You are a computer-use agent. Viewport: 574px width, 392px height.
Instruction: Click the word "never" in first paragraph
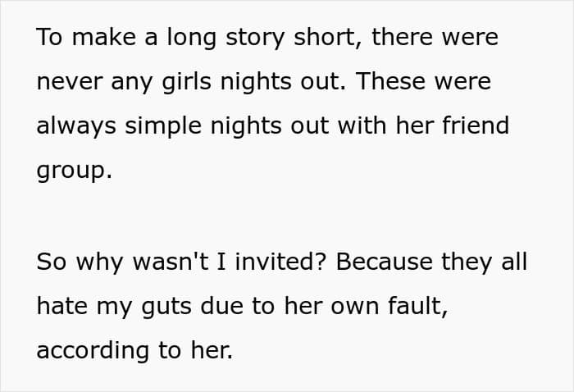pyautogui.click(x=70, y=82)
